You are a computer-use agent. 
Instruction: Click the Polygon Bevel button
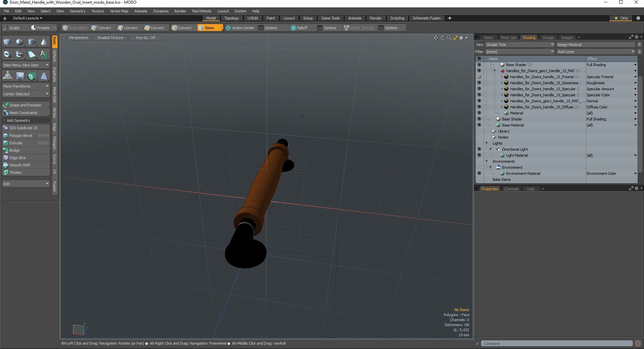click(x=26, y=136)
